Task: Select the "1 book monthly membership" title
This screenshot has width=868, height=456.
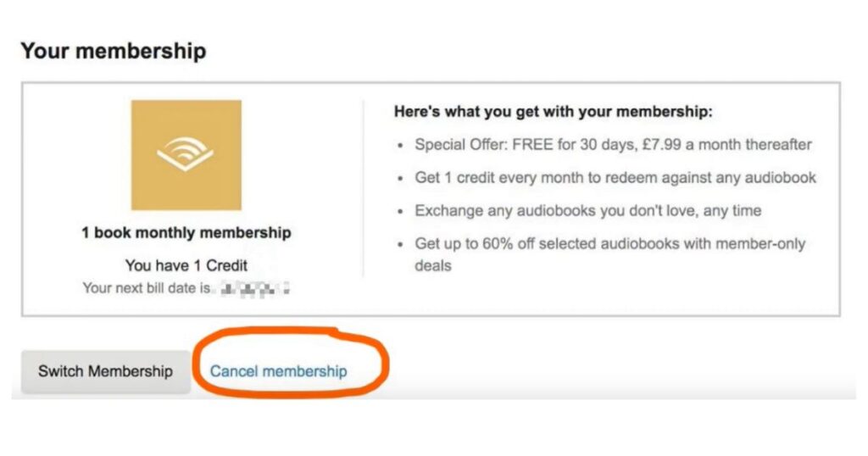Action: pos(186,233)
